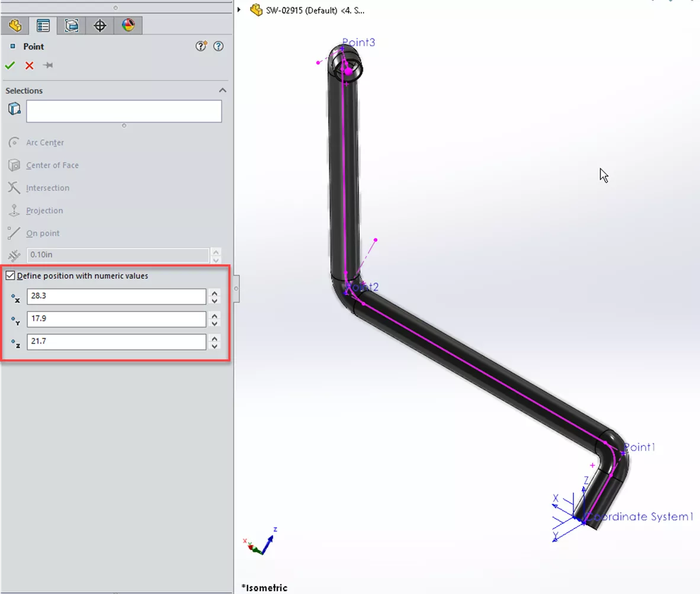This screenshot has width=700, height=594.
Task: Open the help question mark icon
Action: click(x=219, y=46)
